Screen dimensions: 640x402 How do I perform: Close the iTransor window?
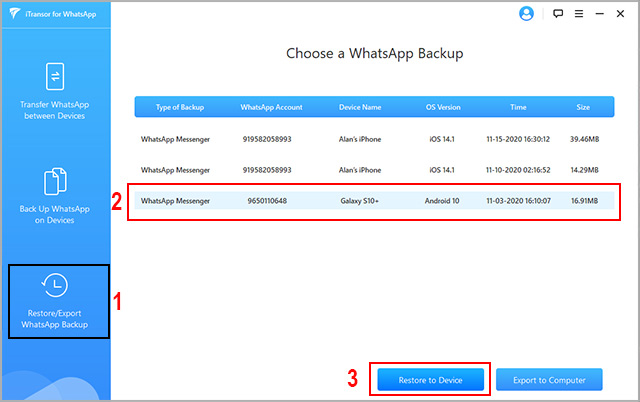tap(620, 13)
